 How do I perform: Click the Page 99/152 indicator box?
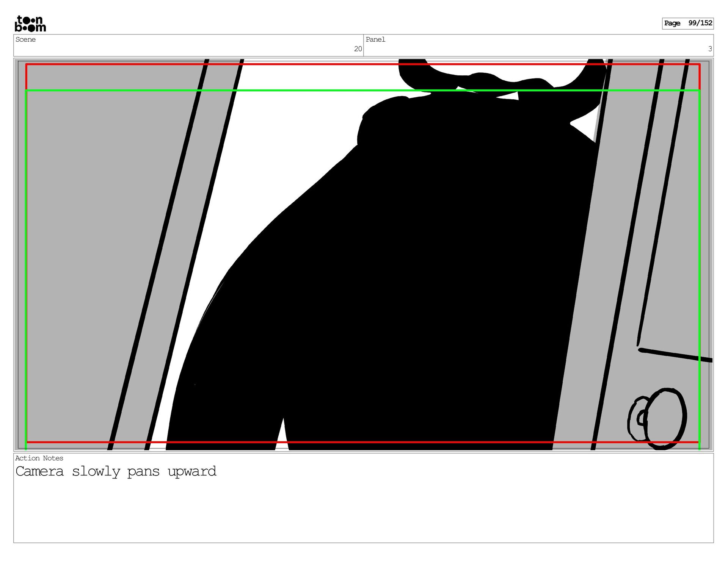[688, 23]
